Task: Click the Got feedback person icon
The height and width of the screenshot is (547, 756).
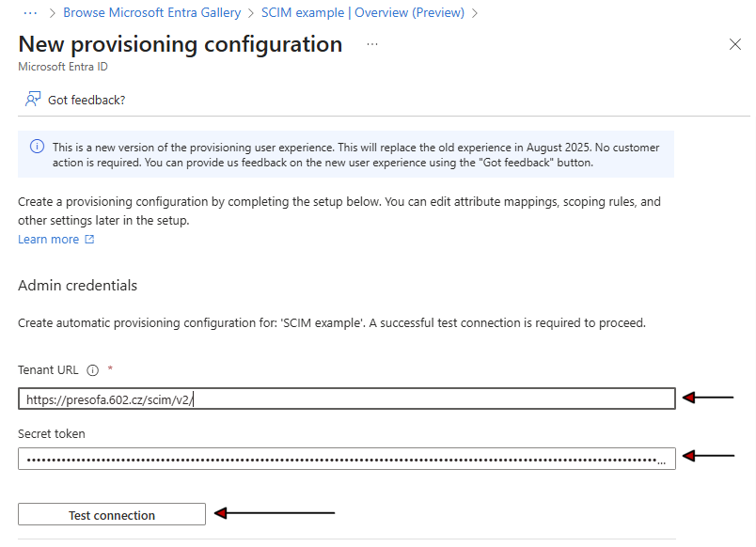Action: pyautogui.click(x=33, y=100)
